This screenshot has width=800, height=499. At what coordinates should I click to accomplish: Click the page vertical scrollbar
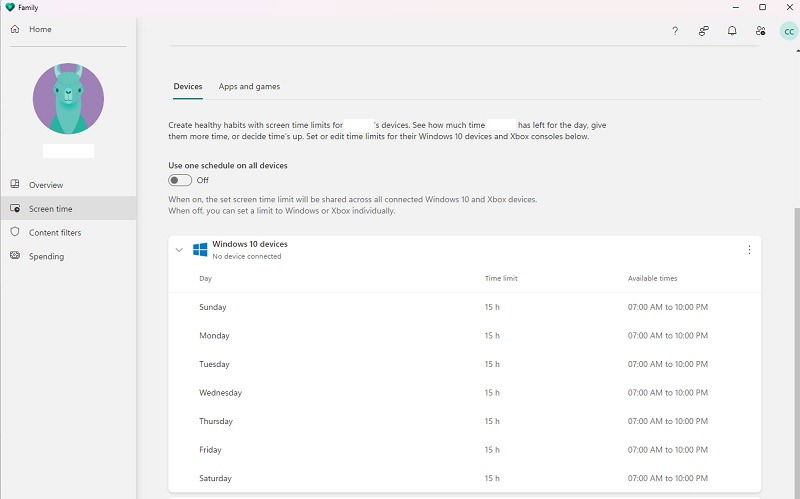(797, 352)
